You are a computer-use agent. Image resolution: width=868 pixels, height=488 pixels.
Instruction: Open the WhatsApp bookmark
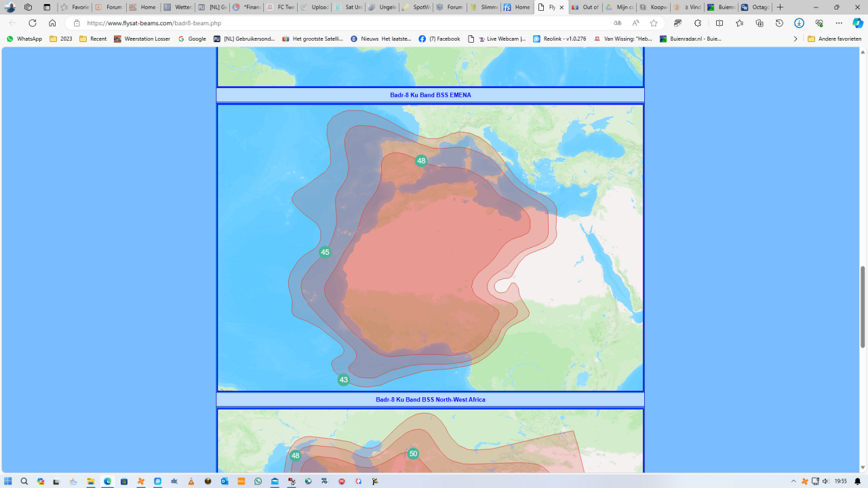pos(24,39)
